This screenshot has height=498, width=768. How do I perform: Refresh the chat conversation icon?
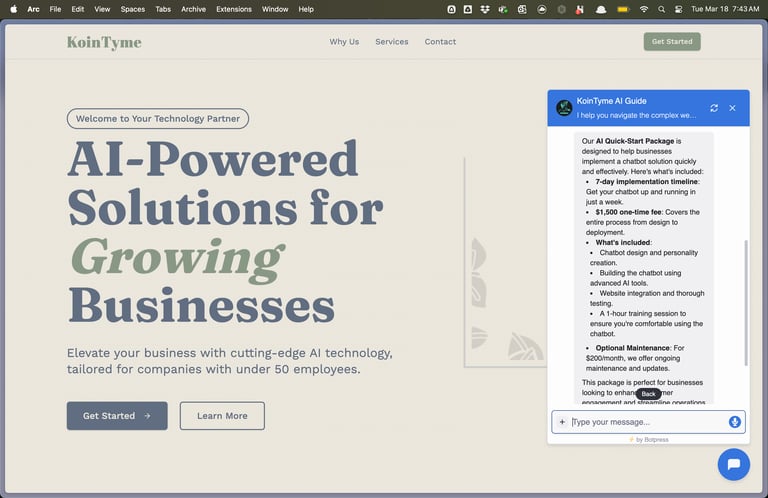(x=714, y=108)
